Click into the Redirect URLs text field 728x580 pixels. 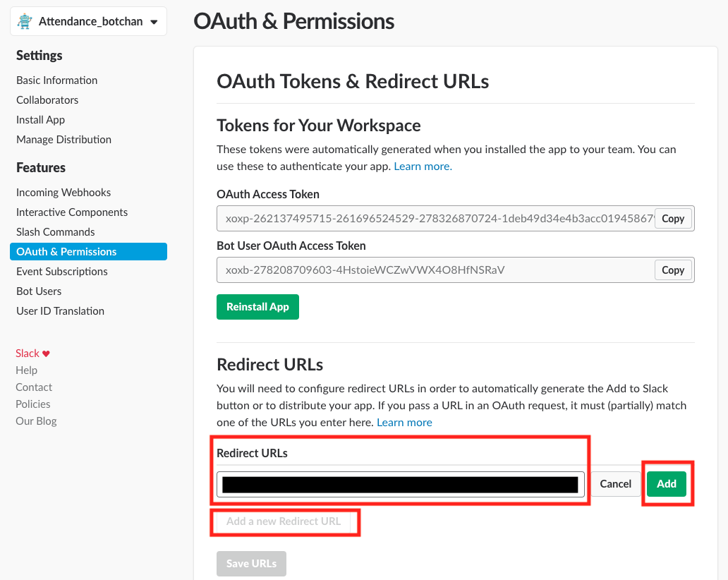coord(400,484)
